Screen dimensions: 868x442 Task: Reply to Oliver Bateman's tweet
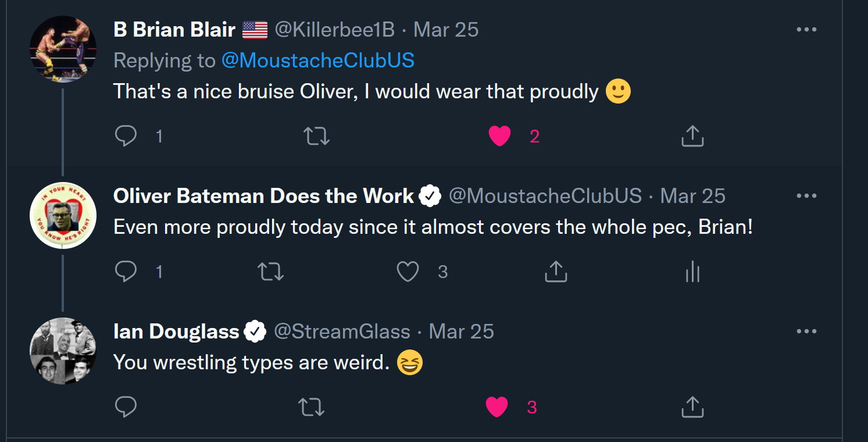click(x=126, y=272)
